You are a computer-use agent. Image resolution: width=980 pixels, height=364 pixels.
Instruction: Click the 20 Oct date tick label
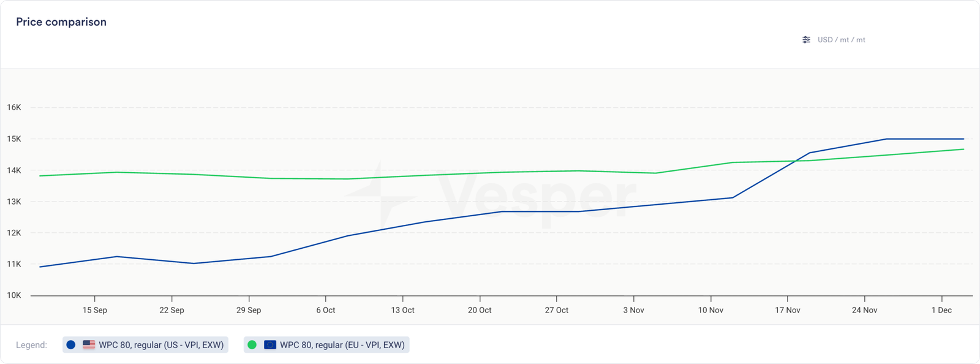[480, 310]
